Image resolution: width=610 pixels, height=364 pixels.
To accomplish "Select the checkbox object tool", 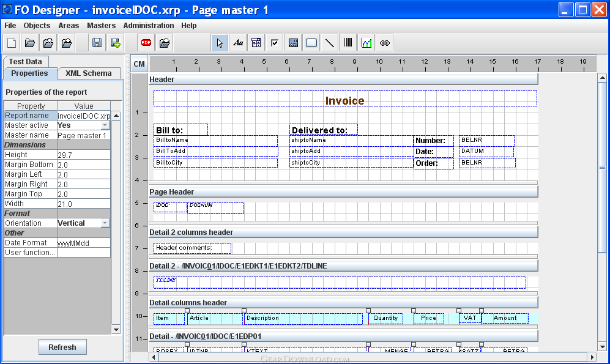I will [275, 43].
